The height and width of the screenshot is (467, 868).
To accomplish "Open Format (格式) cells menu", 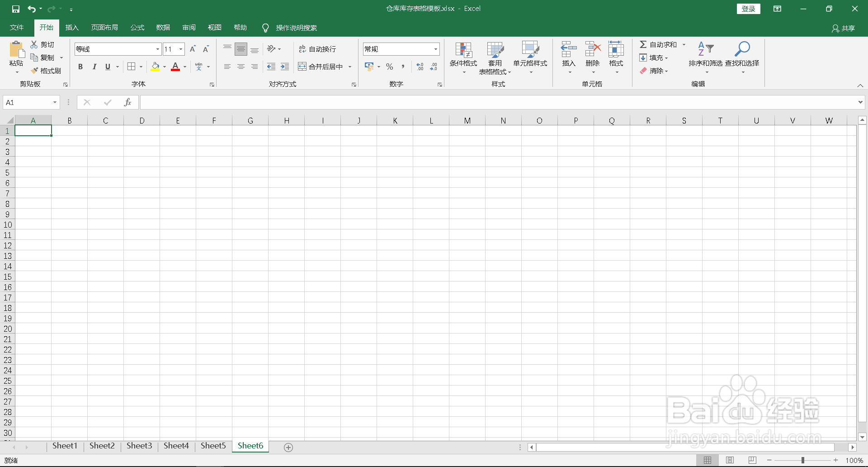I will click(616, 57).
